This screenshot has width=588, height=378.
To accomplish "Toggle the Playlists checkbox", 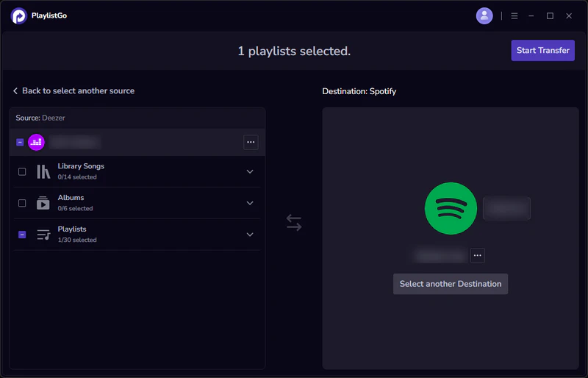I will 22,235.
